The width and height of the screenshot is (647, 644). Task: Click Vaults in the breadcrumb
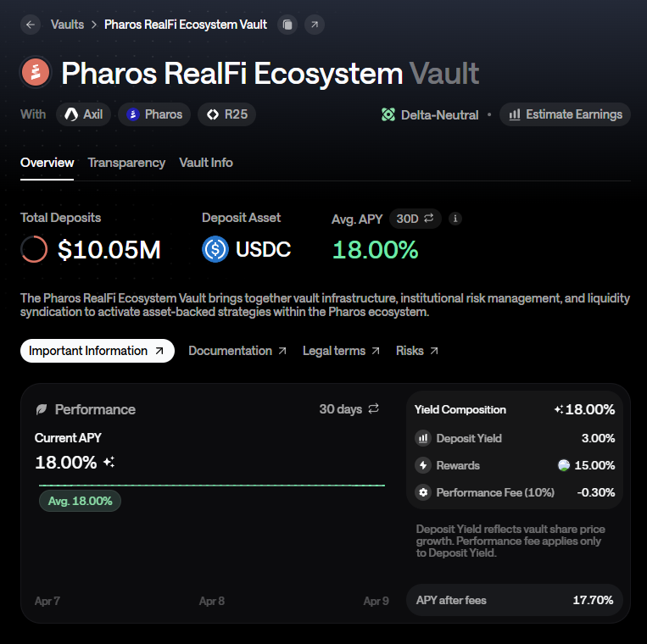(67, 25)
